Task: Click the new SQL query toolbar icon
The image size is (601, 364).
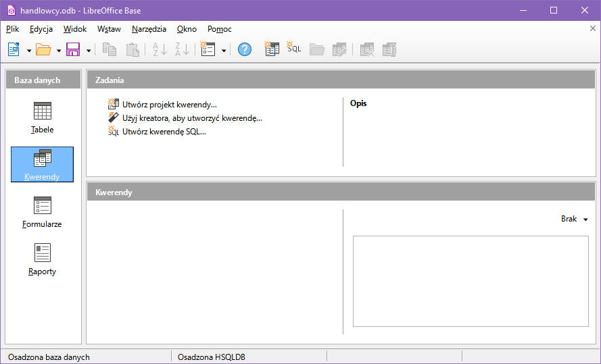Action: point(294,49)
